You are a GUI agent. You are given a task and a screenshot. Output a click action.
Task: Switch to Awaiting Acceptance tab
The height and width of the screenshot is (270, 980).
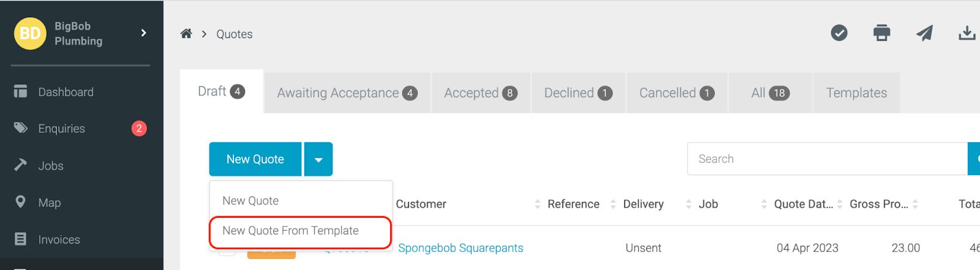pyautogui.click(x=347, y=93)
